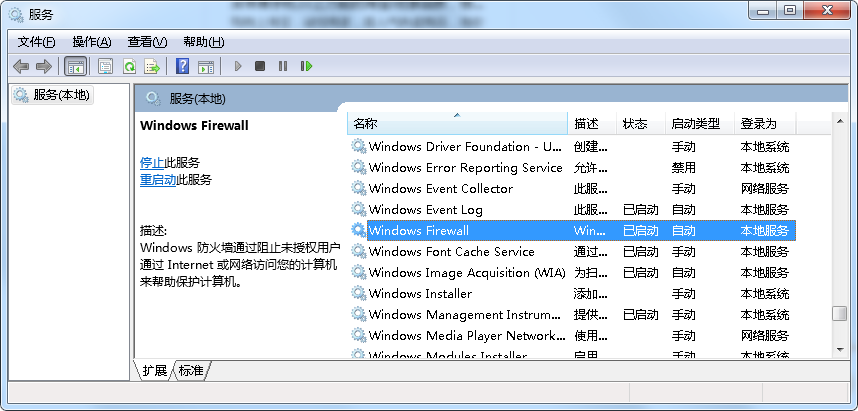Click the Start Service play icon
Image resolution: width=858 pixels, height=411 pixels.
click(x=237, y=66)
